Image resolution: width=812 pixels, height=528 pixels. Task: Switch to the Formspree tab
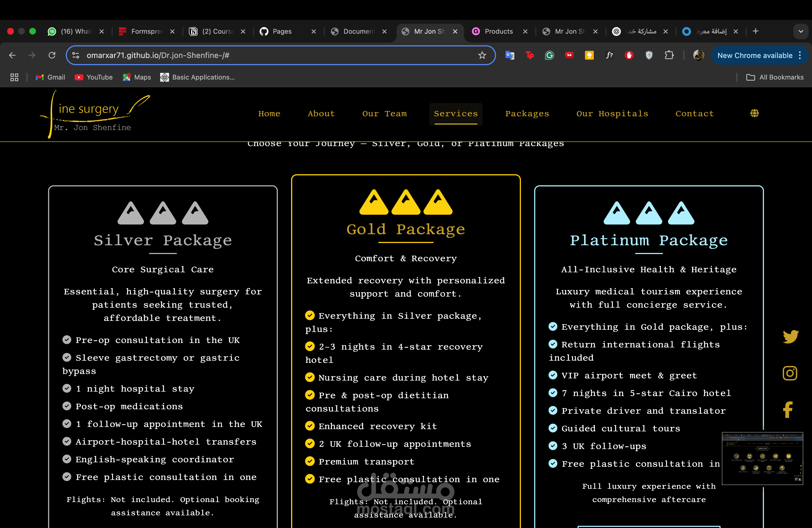pyautogui.click(x=146, y=31)
